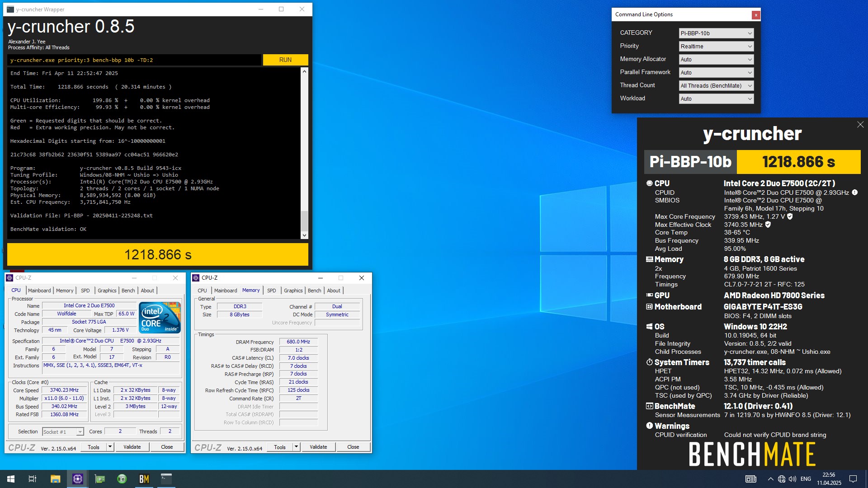Click the Memory section icon in BenchMate panel
Screen dimensions: 868x488
649,259
